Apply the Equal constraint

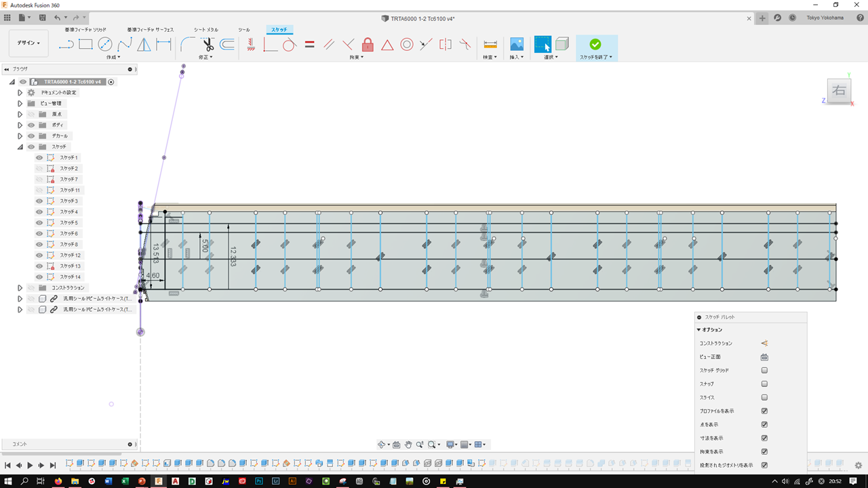309,45
